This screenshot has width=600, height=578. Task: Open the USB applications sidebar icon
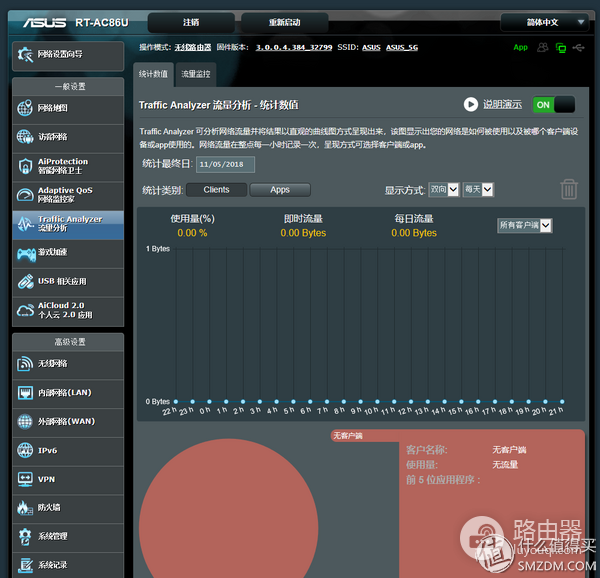pyautogui.click(x=25, y=282)
